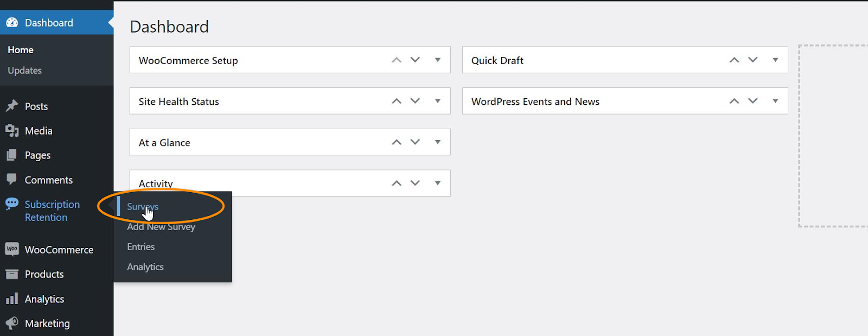Click the Media icon in sidebar

[x=12, y=130]
